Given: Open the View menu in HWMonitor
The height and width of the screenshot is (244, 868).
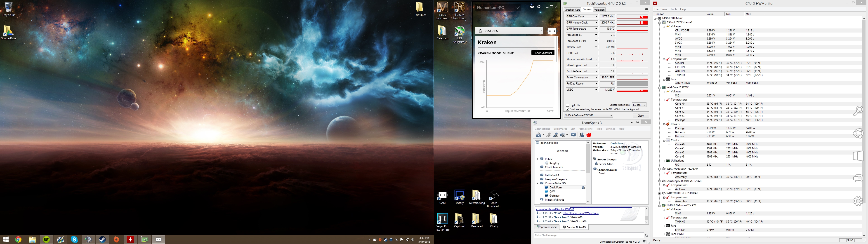Looking at the screenshot, I should pyautogui.click(x=664, y=9).
